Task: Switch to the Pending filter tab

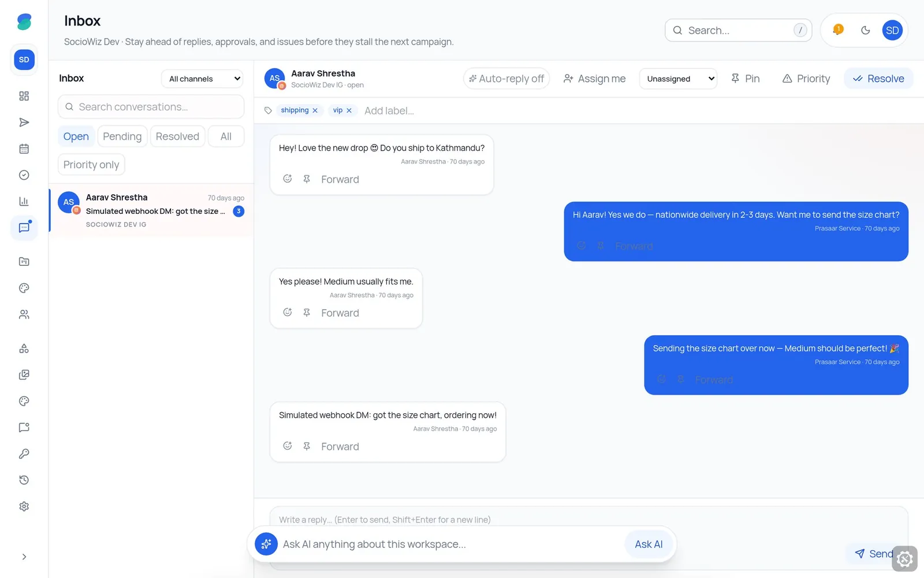Action: [122, 136]
